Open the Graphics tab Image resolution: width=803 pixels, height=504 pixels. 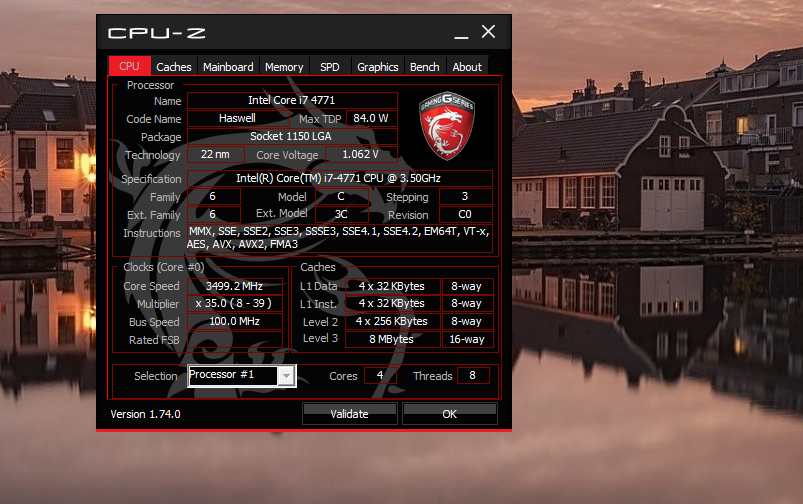377,67
